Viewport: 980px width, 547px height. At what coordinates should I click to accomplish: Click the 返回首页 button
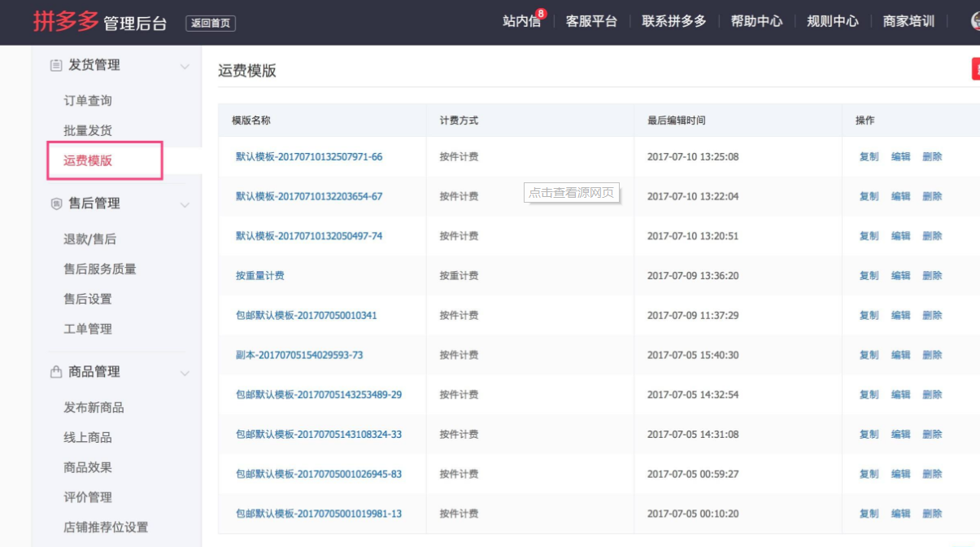211,24
